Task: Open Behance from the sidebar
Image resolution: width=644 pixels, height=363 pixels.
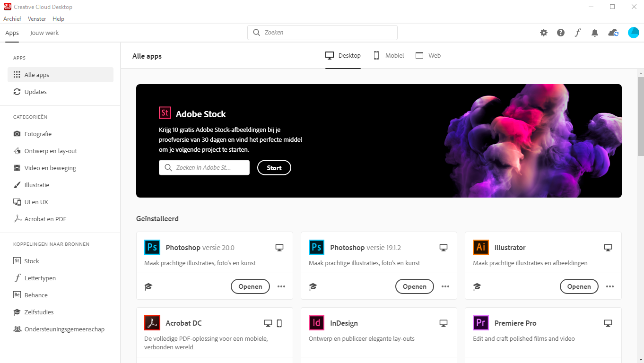Action: (35, 294)
